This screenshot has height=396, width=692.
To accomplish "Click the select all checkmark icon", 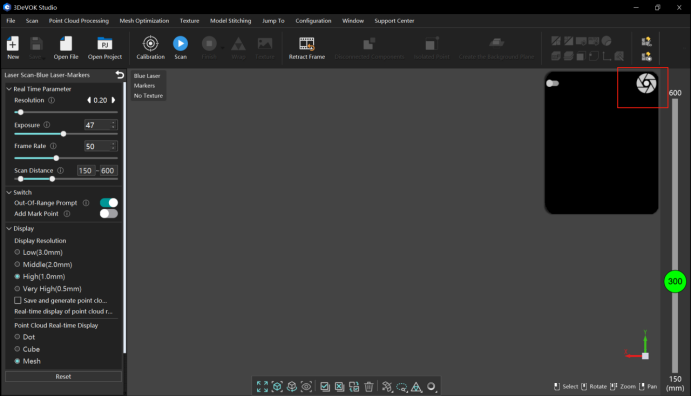I will coord(325,387).
